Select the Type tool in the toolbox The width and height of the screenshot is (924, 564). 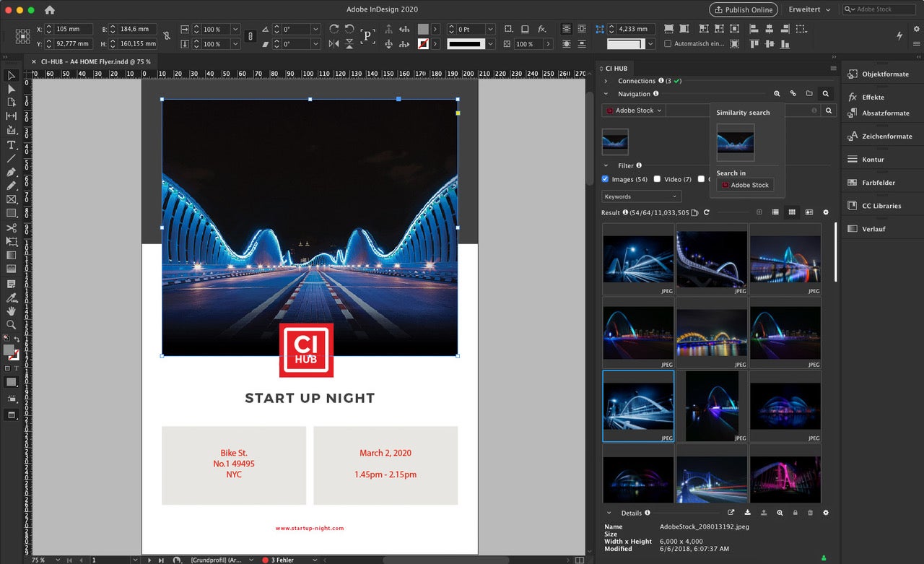point(11,144)
